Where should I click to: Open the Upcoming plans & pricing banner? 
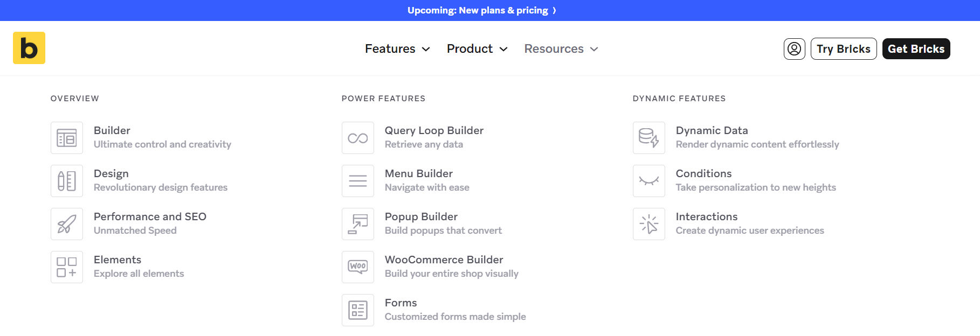[481, 10]
